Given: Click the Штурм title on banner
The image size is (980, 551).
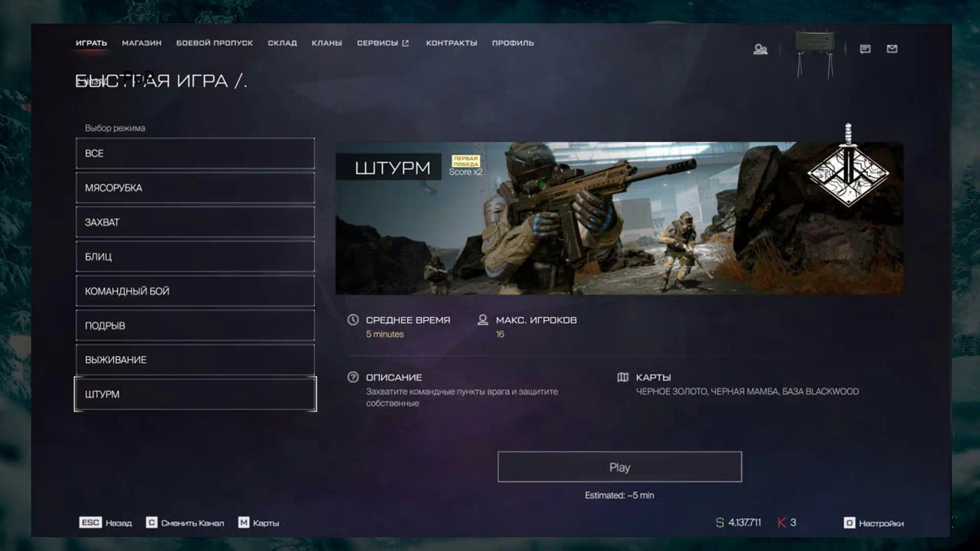Looking at the screenshot, I should tap(393, 167).
